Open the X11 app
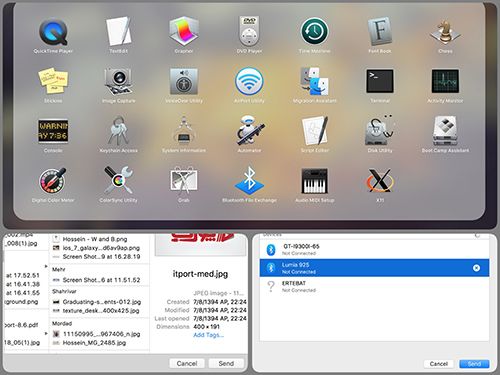Image resolution: width=500 pixels, height=375 pixels. (380, 181)
